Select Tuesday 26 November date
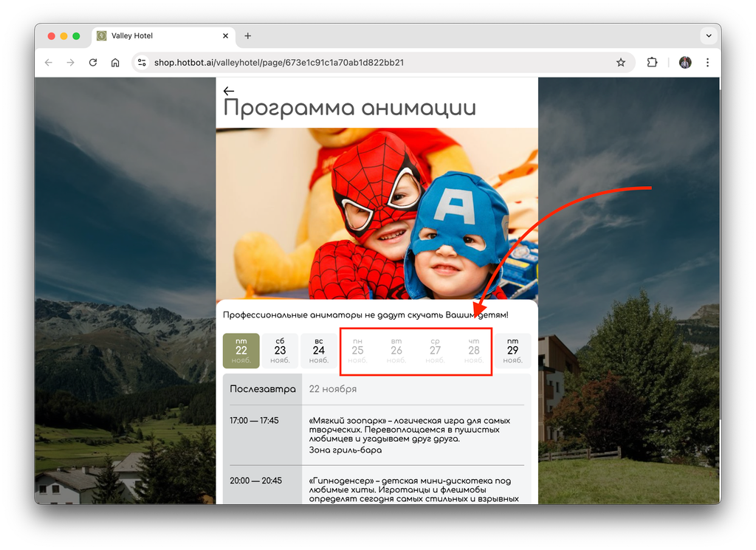The height and width of the screenshot is (550, 756). click(x=396, y=351)
